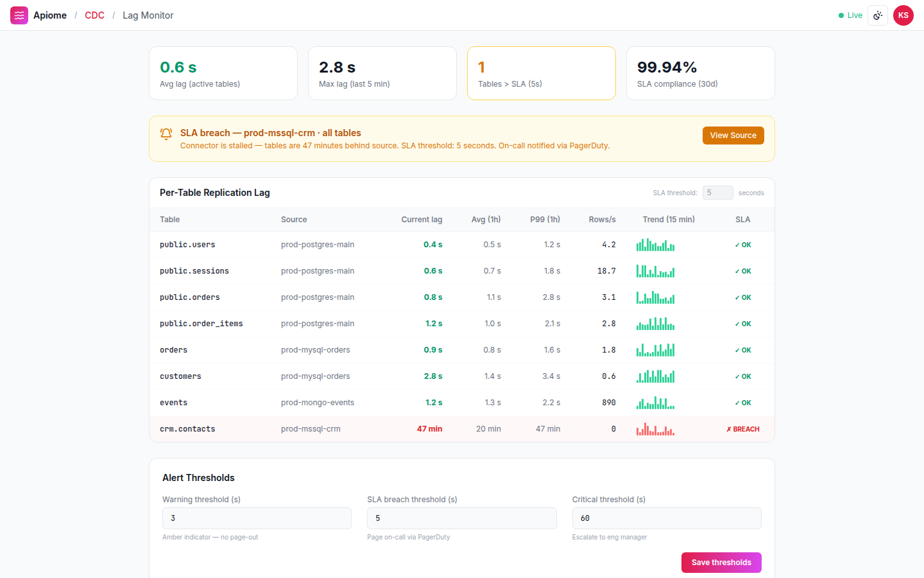The image size is (924, 578).
Task: Sort by the Current lag column header
Action: coord(422,220)
